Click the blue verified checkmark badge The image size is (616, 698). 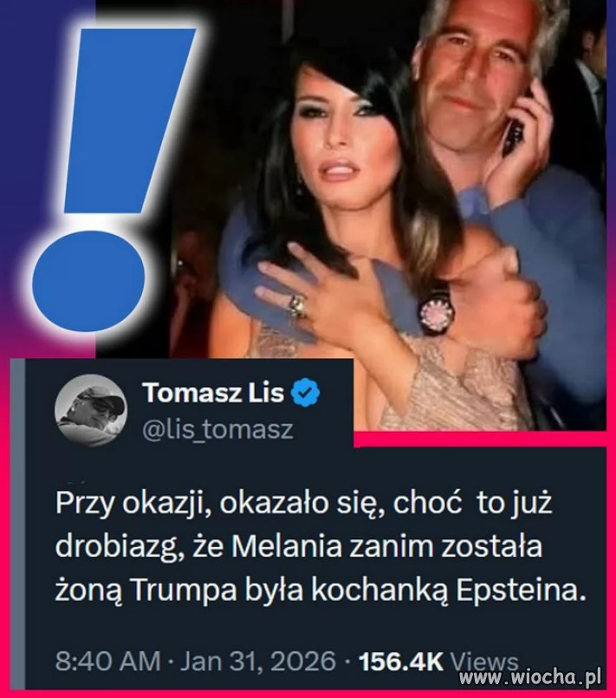point(305,393)
